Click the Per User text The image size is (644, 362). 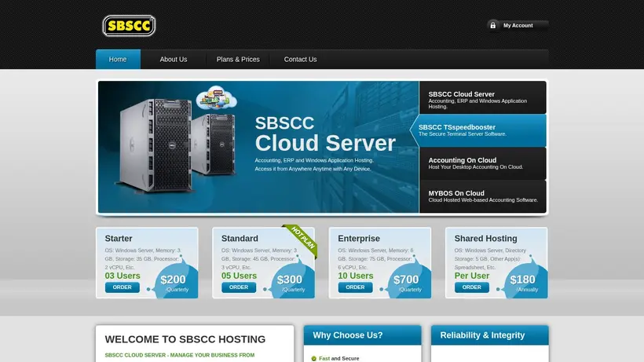(472, 276)
